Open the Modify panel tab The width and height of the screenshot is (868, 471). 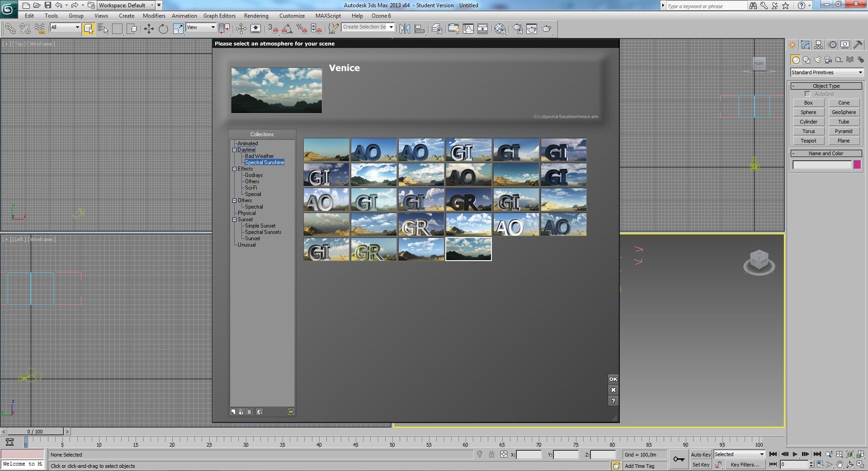coord(805,44)
